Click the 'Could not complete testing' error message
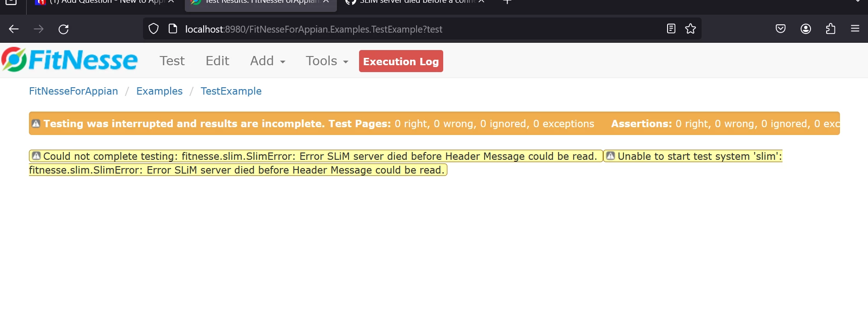This screenshot has height=332, width=868. 316,157
